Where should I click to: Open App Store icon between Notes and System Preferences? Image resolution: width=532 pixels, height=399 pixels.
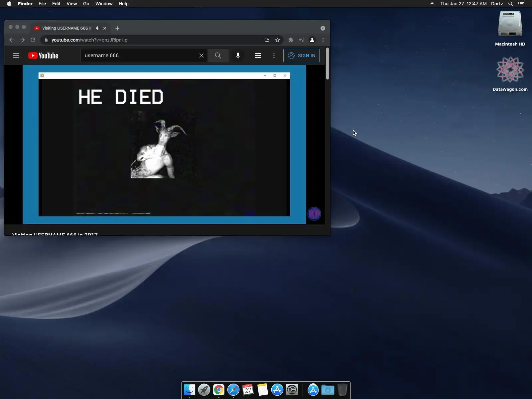[x=277, y=390]
